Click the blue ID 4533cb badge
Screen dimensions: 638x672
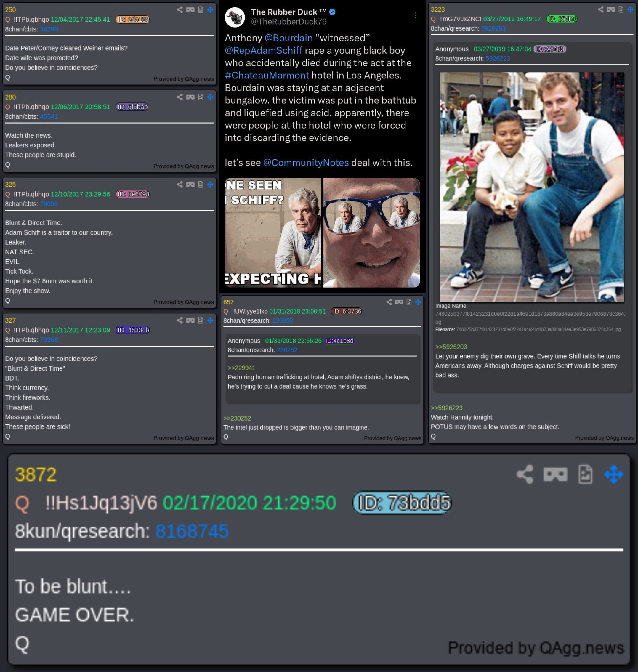click(x=133, y=330)
